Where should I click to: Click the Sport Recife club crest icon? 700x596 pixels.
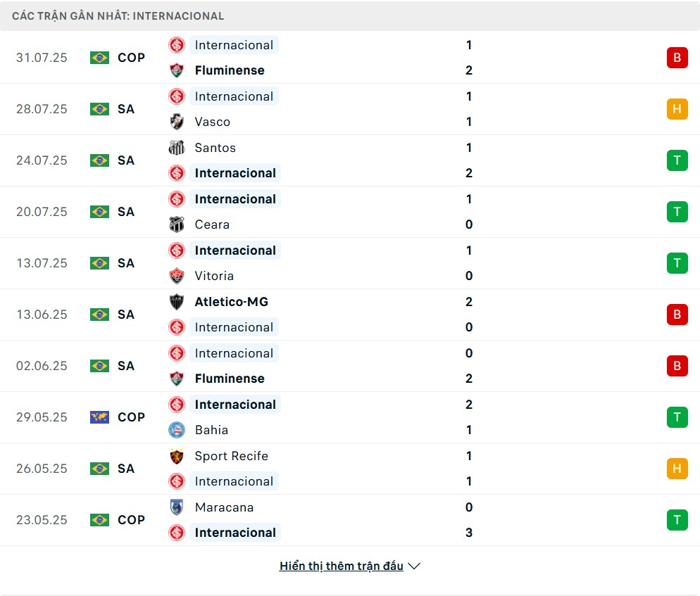(x=176, y=456)
